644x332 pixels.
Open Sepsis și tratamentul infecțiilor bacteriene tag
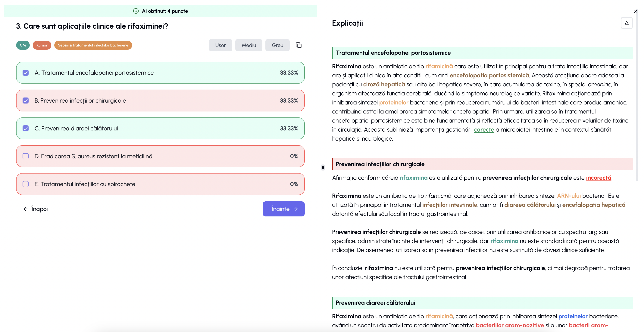[93, 45]
